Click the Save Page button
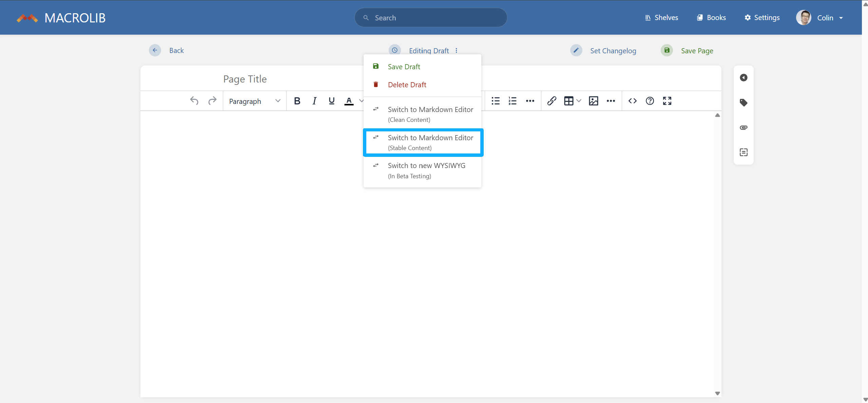 696,51
